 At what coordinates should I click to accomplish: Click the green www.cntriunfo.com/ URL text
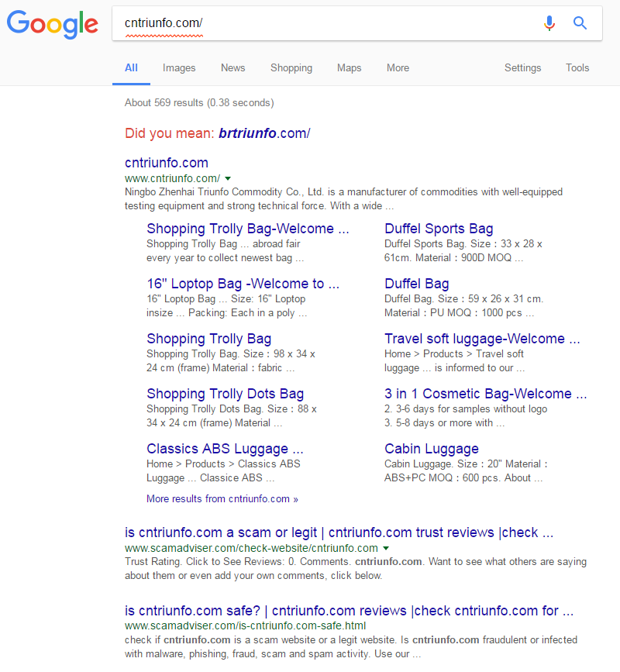[172, 178]
